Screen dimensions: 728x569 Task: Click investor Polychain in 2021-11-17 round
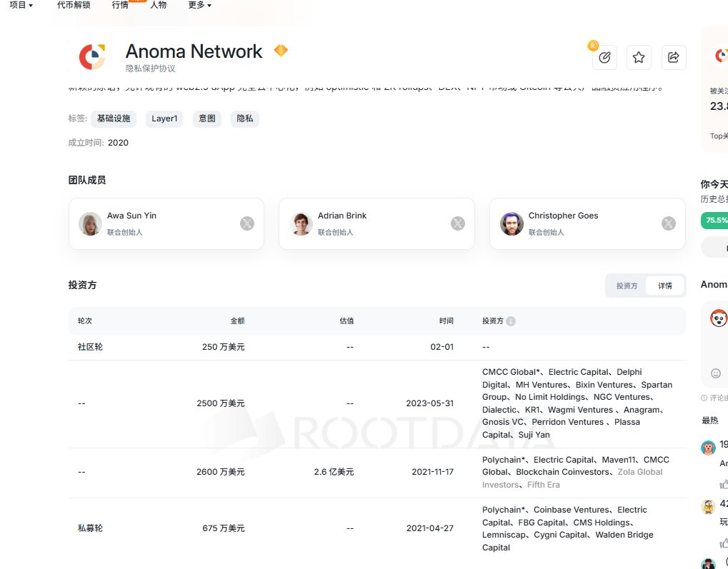pos(504,460)
